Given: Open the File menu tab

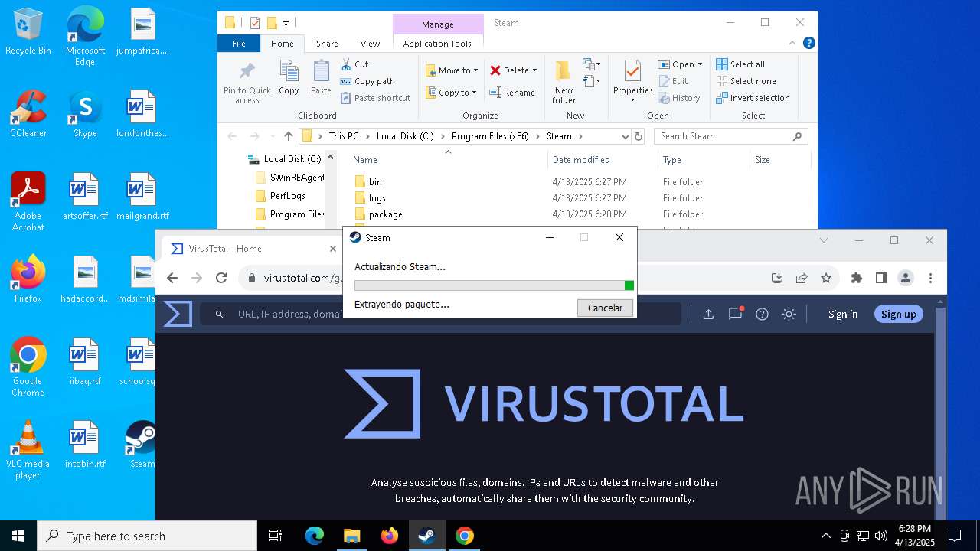Looking at the screenshot, I should [239, 44].
